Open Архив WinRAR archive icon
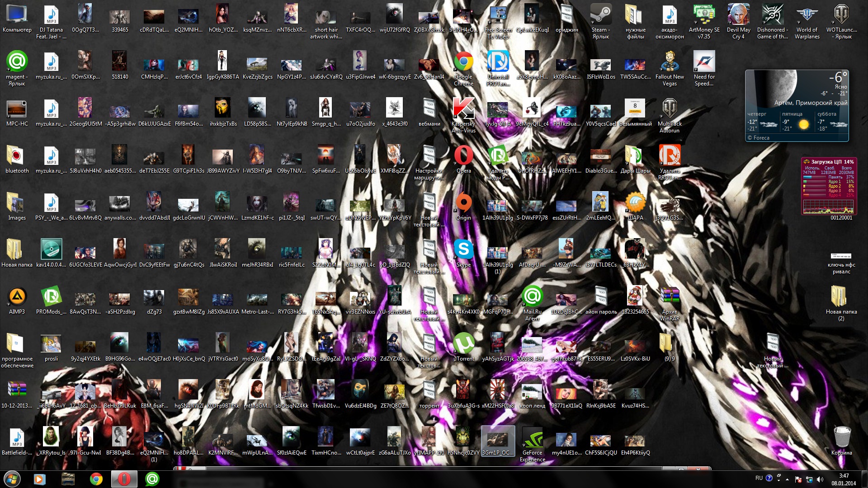 tap(670, 304)
